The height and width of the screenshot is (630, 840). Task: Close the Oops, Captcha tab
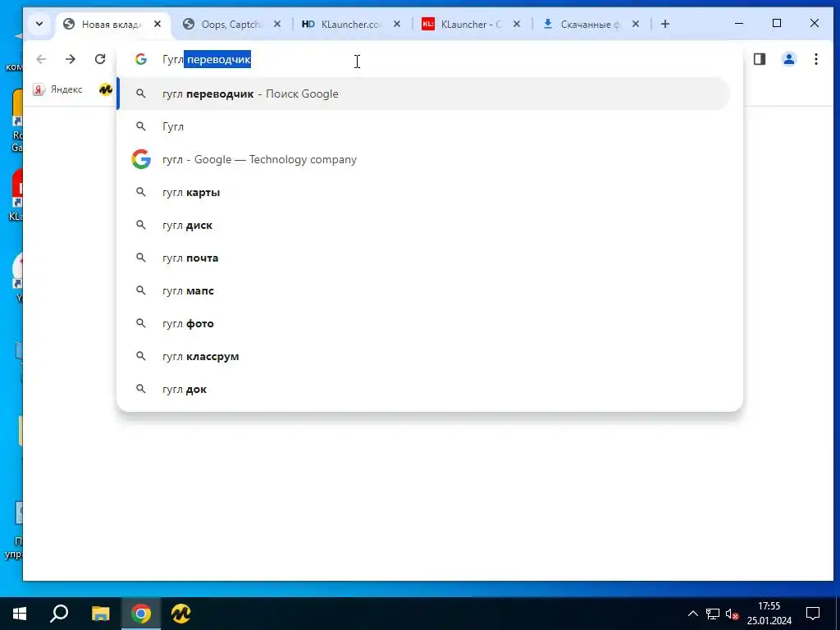coord(277,24)
